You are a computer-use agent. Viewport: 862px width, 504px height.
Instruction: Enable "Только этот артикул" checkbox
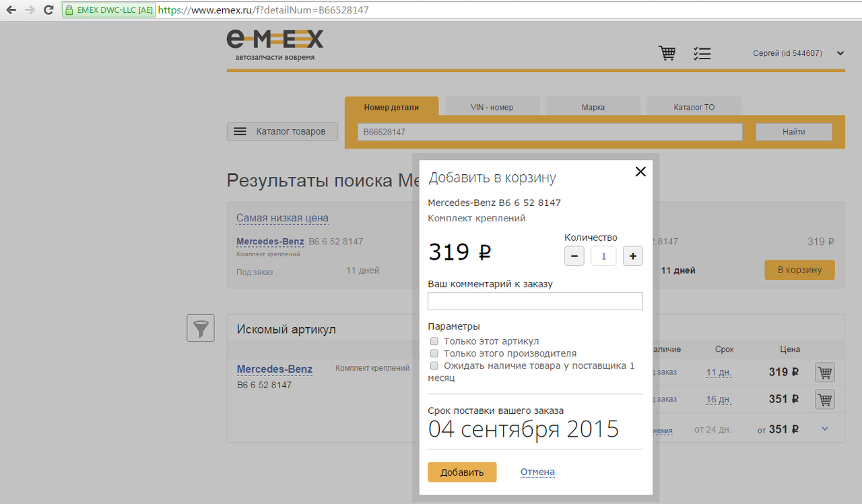coord(434,342)
